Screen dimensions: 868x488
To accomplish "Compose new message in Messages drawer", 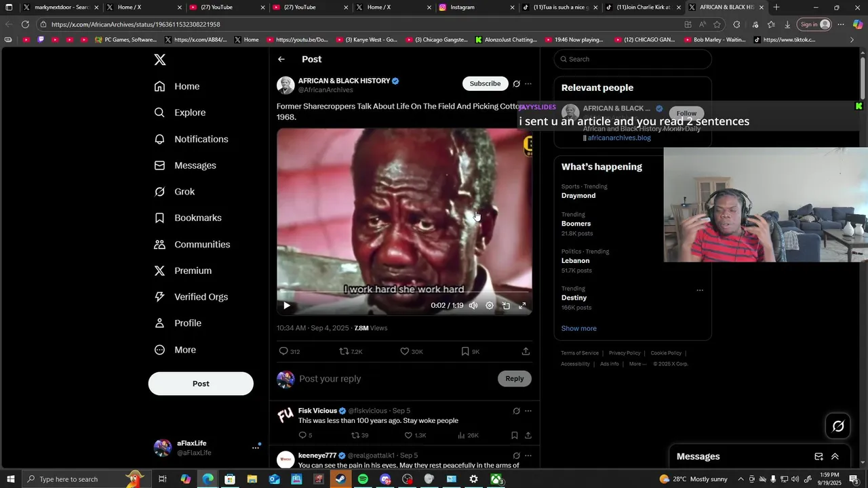I will coord(818,457).
